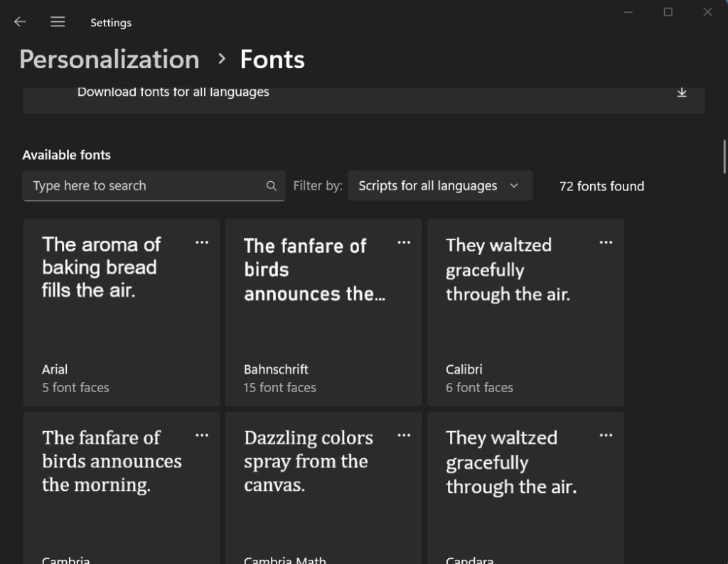Image resolution: width=728 pixels, height=564 pixels.
Task: Open the Calibri font card options menu
Action: pos(606,242)
